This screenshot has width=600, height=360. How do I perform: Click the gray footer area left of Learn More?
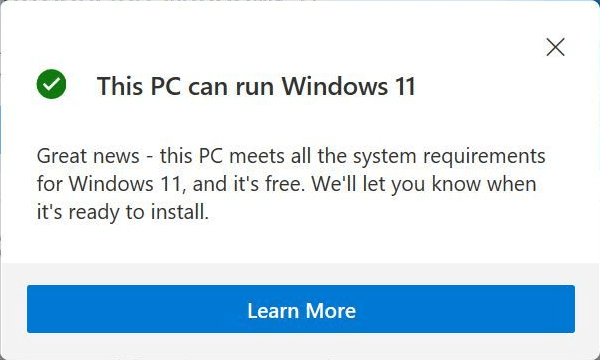(13, 309)
